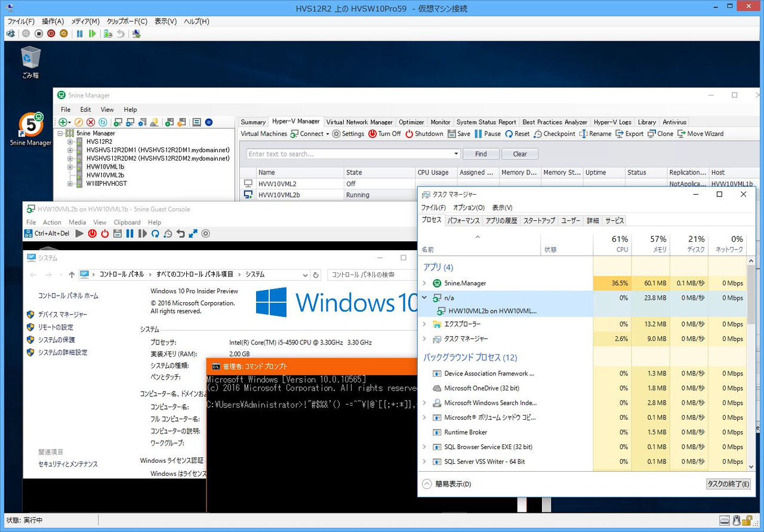Image resolution: width=764 pixels, height=532 pixels.
Task: Expand エクスプローラー process in Task Manager
Action: pyautogui.click(x=424, y=324)
